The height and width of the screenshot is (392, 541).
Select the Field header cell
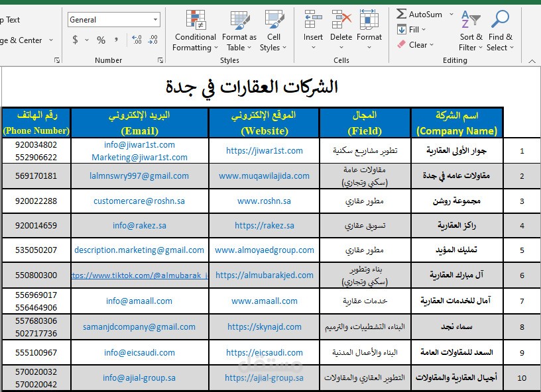[x=365, y=122]
